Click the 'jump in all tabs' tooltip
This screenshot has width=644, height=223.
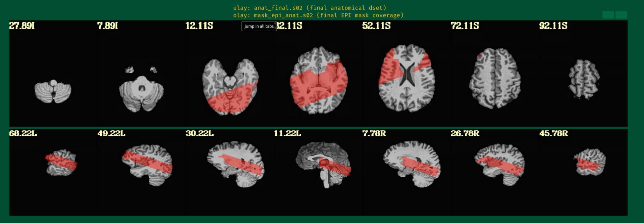point(259,26)
